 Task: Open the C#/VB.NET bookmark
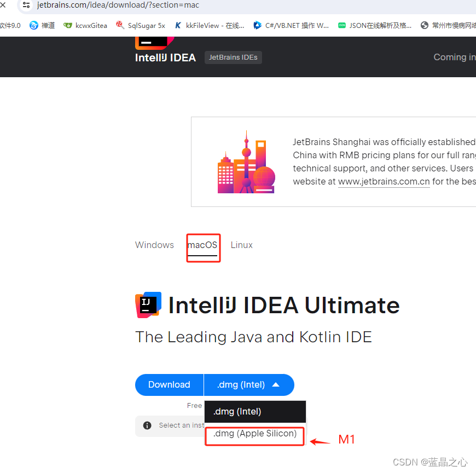click(x=292, y=26)
